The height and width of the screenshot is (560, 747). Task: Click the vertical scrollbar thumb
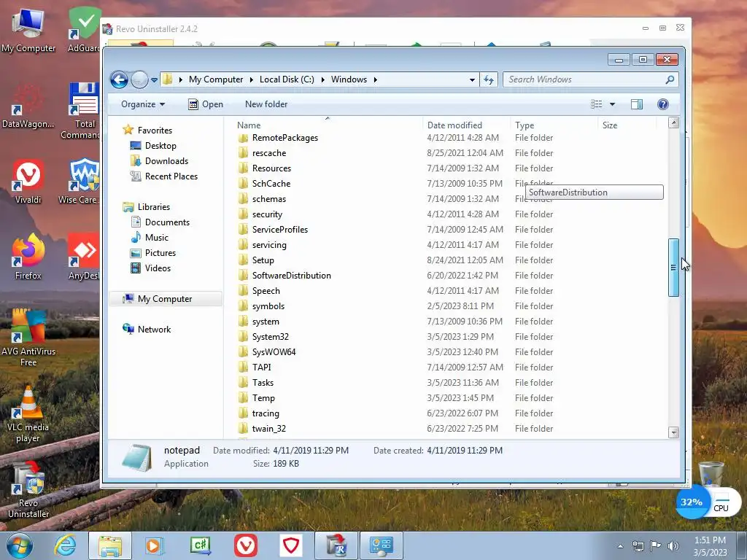pyautogui.click(x=673, y=267)
